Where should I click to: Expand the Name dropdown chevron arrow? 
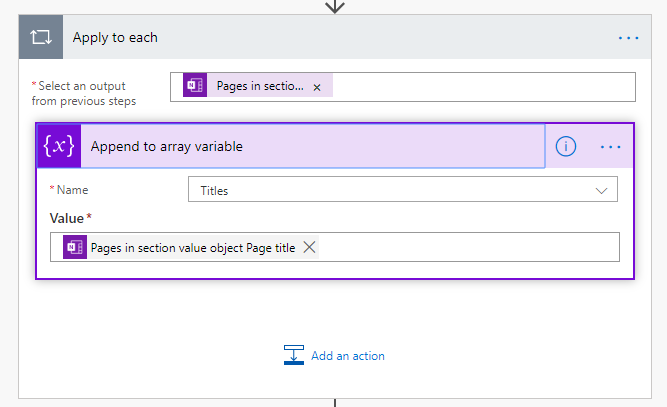click(602, 189)
